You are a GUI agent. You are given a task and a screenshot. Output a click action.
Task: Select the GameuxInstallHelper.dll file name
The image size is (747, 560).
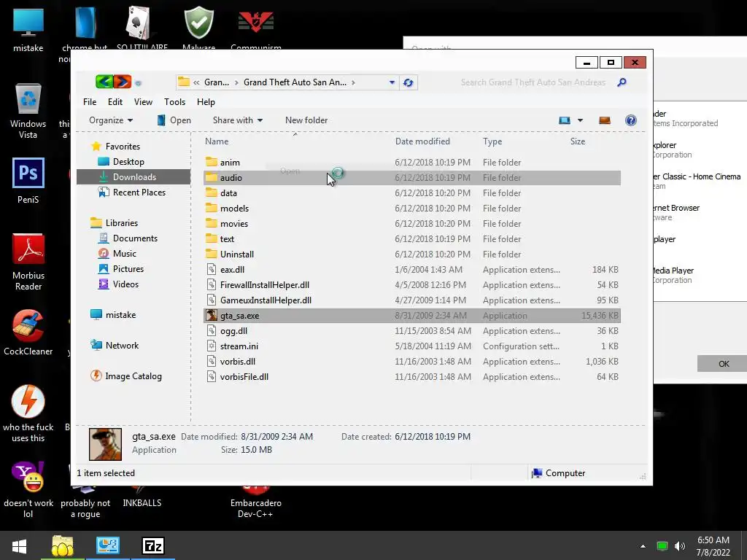coord(266,300)
